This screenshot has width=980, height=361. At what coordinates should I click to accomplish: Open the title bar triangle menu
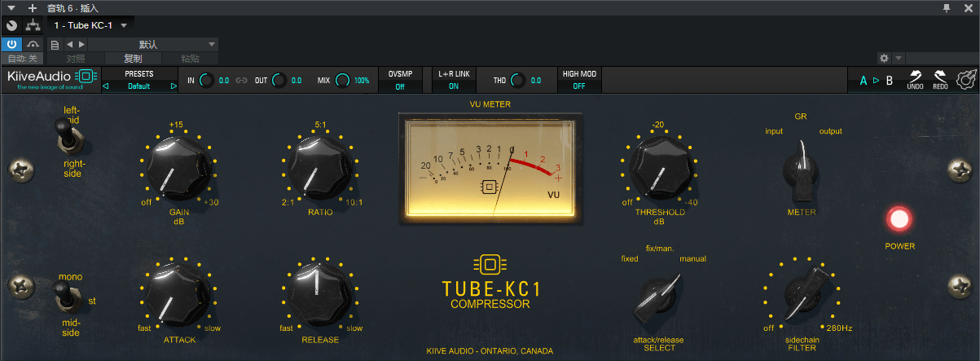11,7
